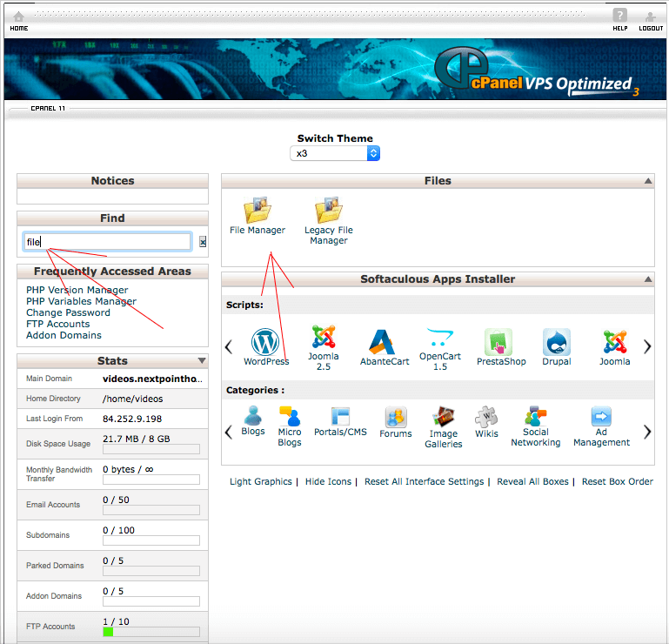The height and width of the screenshot is (644, 669).
Task: Select the Social Networking category icon
Action: [x=535, y=416]
